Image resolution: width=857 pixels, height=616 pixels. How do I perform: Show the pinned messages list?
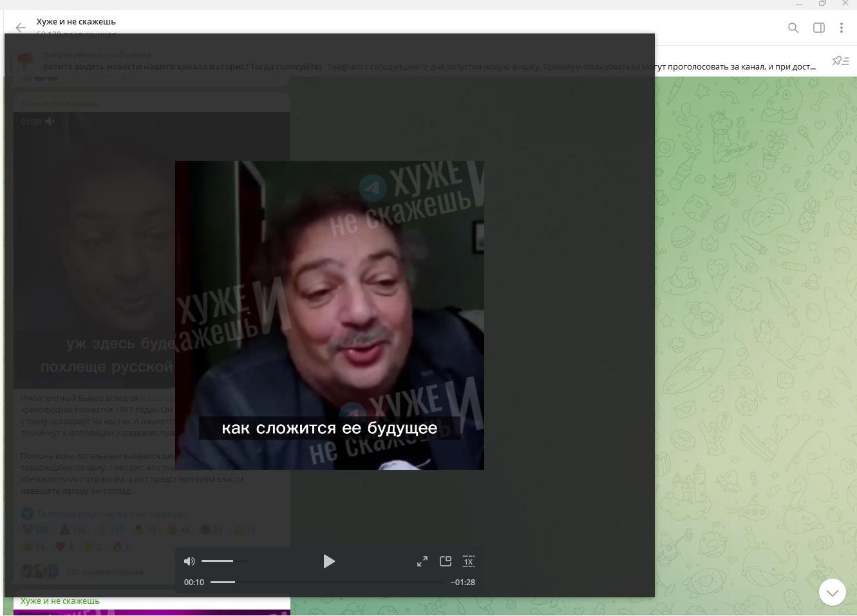840,61
